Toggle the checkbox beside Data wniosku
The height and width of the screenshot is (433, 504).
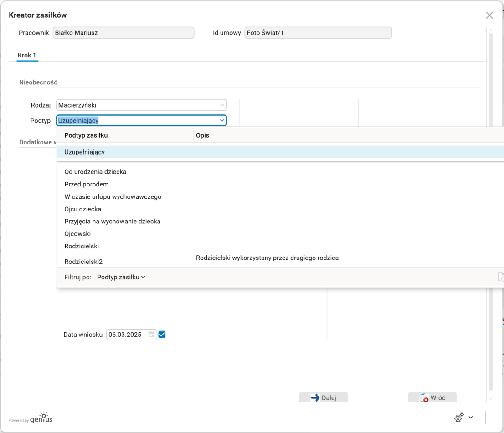pyautogui.click(x=162, y=335)
